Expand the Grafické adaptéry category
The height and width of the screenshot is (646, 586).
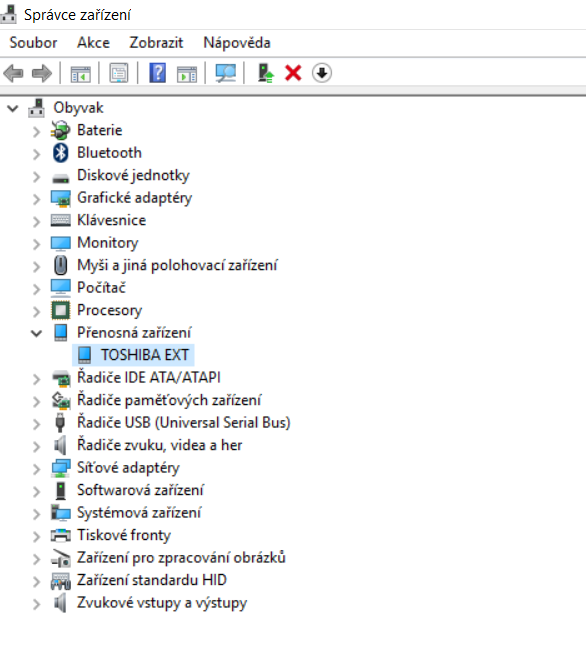click(x=37, y=199)
